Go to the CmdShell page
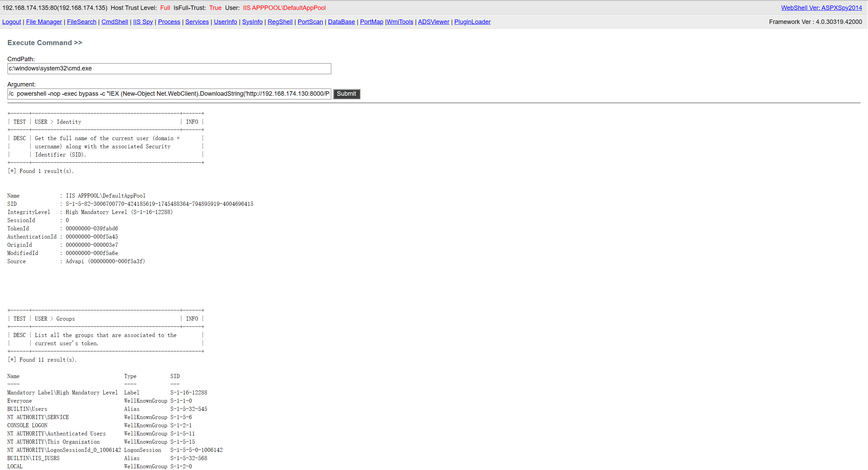Screen dimensions: 868x470 tap(115, 22)
